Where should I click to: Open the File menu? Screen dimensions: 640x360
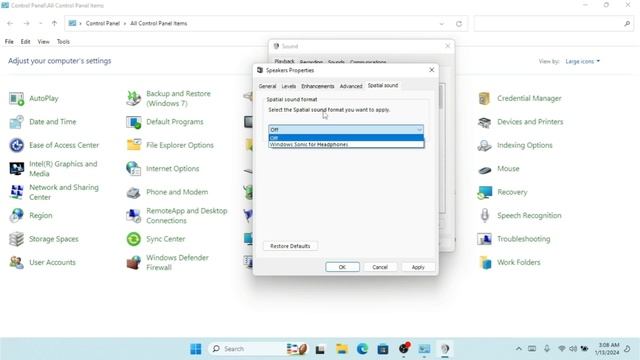pyautogui.click(x=9, y=42)
